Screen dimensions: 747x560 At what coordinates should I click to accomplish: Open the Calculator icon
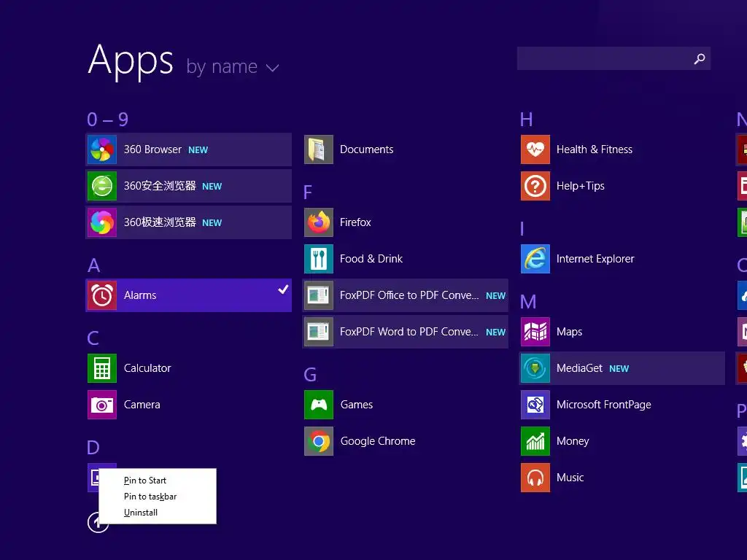pos(102,368)
